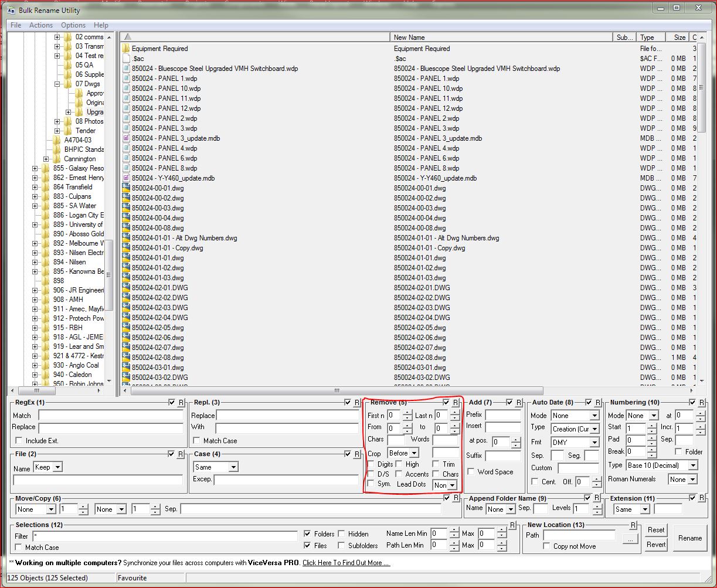Click the R reset icon beside RegEx (1)
Viewport: 717px width, 588px height.
180,403
